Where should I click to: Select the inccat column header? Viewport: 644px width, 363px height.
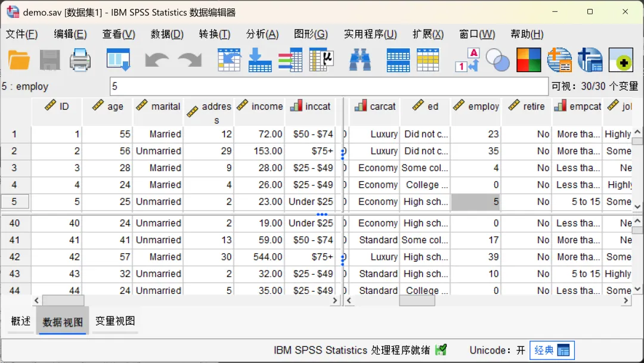click(x=310, y=111)
